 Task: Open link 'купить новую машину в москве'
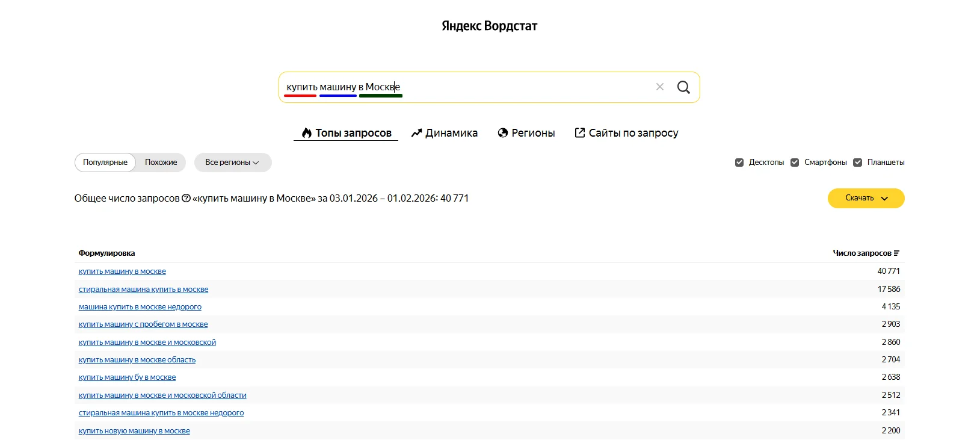pyautogui.click(x=134, y=431)
